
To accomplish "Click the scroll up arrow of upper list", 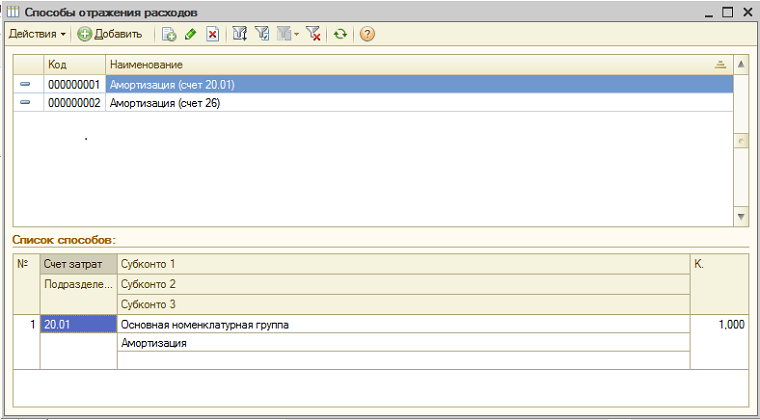I will coord(741,65).
